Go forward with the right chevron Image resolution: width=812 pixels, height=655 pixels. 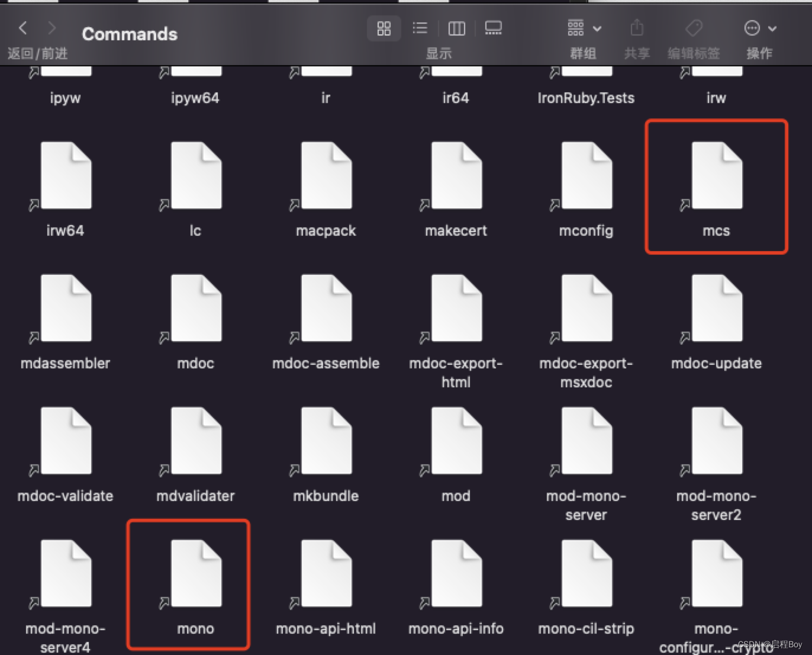(x=52, y=28)
